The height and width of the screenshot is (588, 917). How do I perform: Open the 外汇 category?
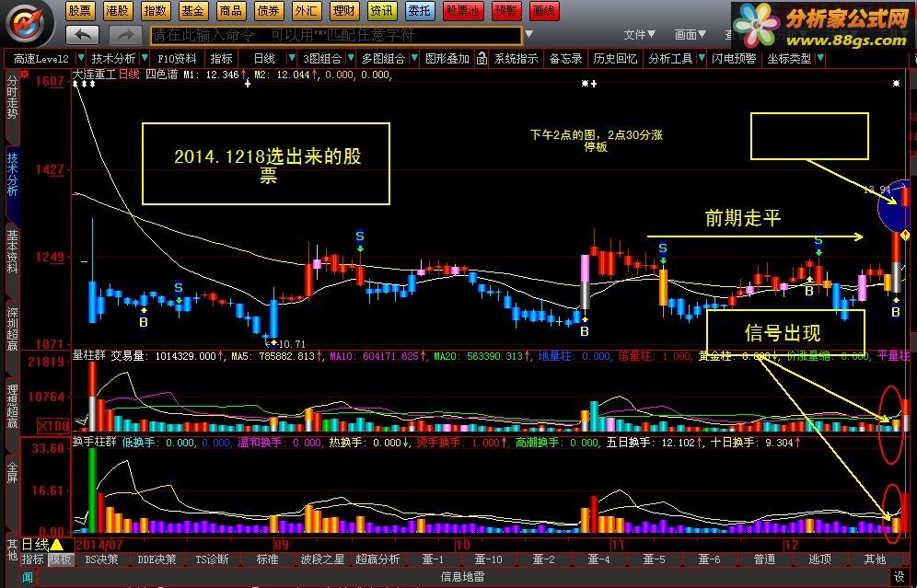point(306,10)
